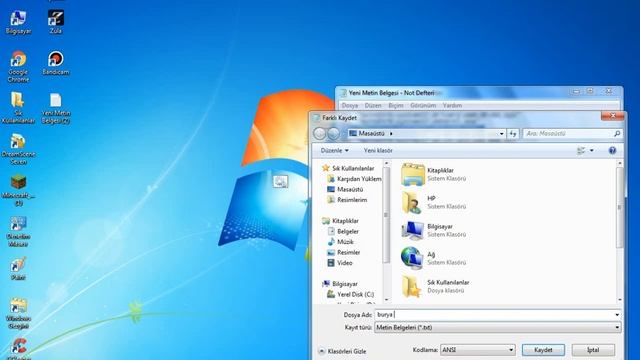The image size is (640, 360).
Task: Select Yerel Disk (C:) in navigation tree
Action: (x=351, y=294)
